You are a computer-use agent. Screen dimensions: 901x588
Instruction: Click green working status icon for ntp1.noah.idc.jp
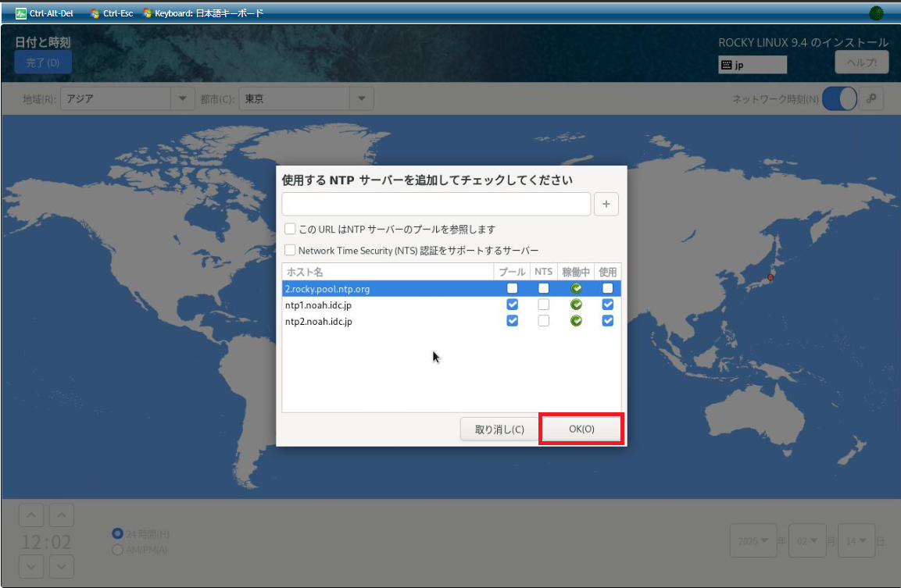(576, 305)
